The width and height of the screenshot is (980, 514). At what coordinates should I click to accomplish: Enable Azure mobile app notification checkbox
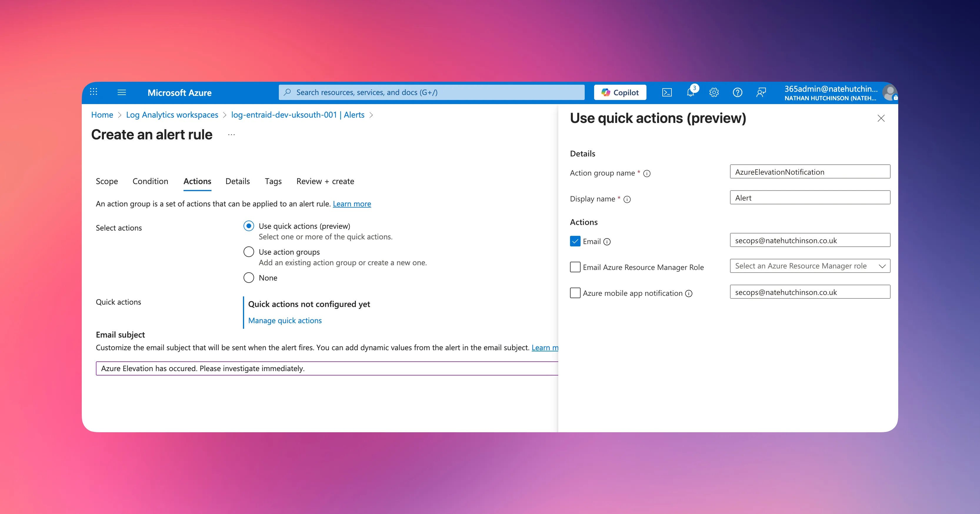click(x=575, y=293)
